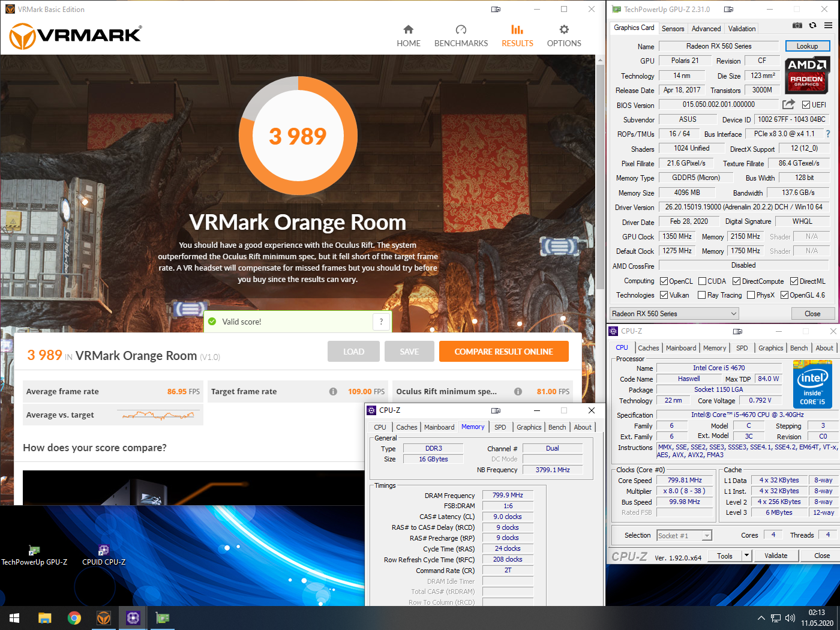The image size is (840, 630).
Task: Show hidden system tray icons
Action: coord(761,618)
